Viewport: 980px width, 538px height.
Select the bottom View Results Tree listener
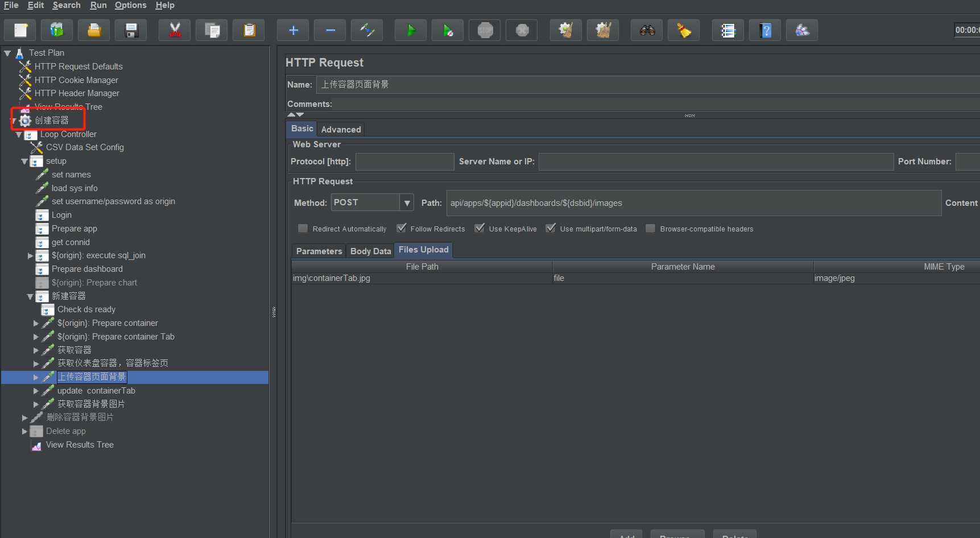pyautogui.click(x=73, y=445)
